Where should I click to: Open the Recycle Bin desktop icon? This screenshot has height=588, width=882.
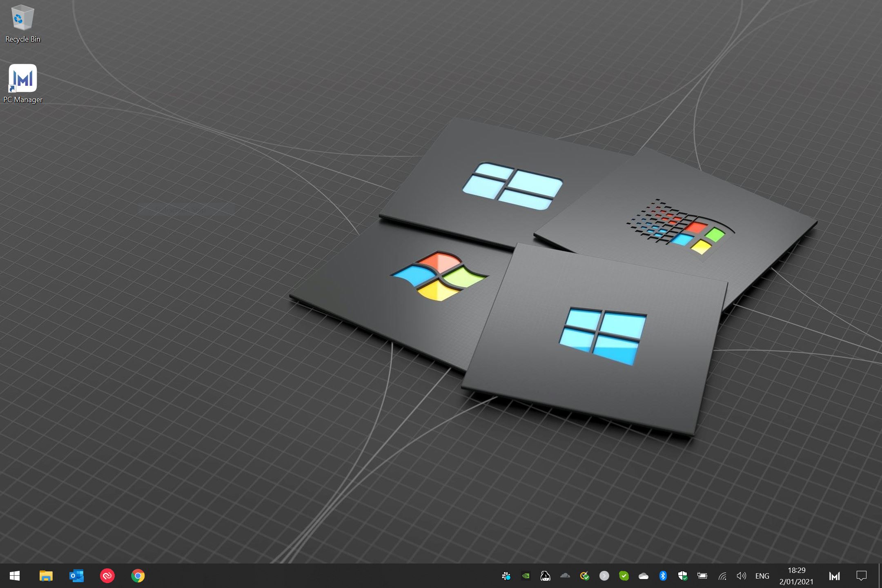[x=23, y=24]
